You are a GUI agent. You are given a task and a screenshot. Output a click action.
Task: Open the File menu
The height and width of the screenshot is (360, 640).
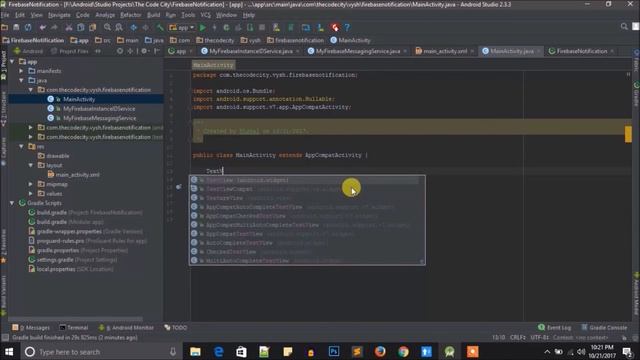pyautogui.click(x=5, y=15)
